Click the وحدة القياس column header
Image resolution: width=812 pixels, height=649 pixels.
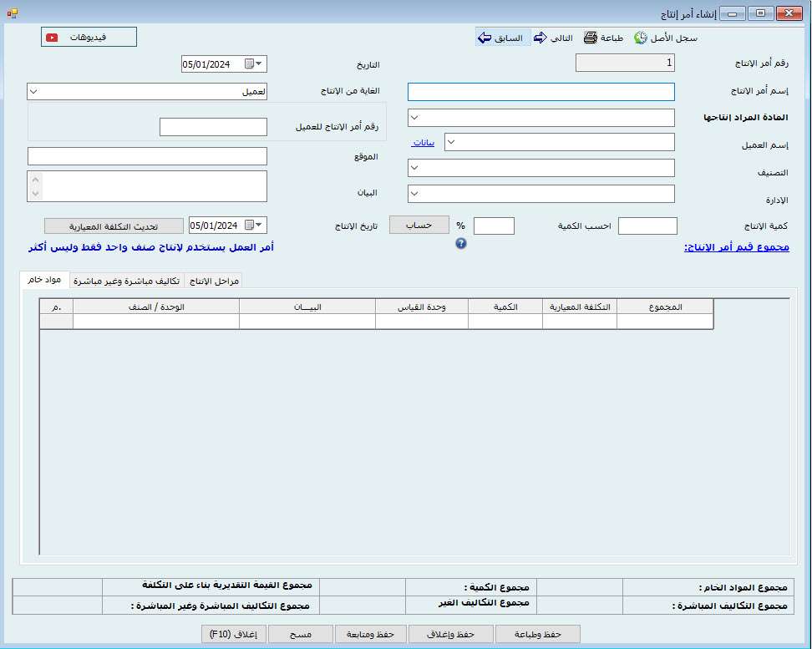pos(422,307)
